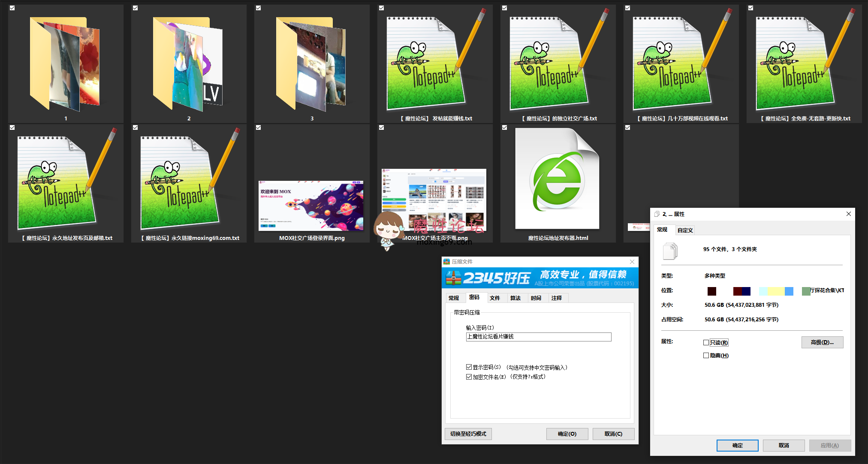Uncheck selection box on folder 1
The height and width of the screenshot is (464, 868).
click(12, 8)
